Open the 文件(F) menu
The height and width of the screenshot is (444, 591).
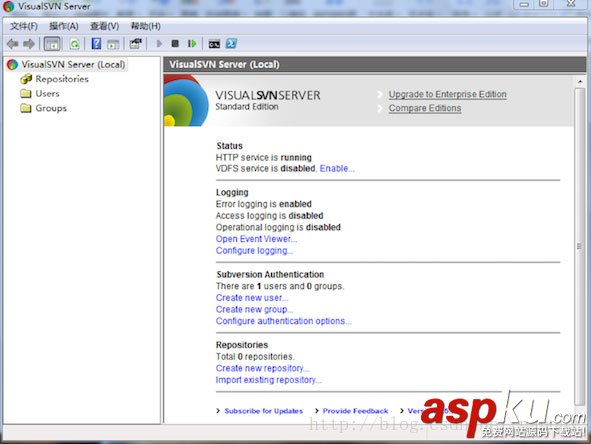(24, 26)
